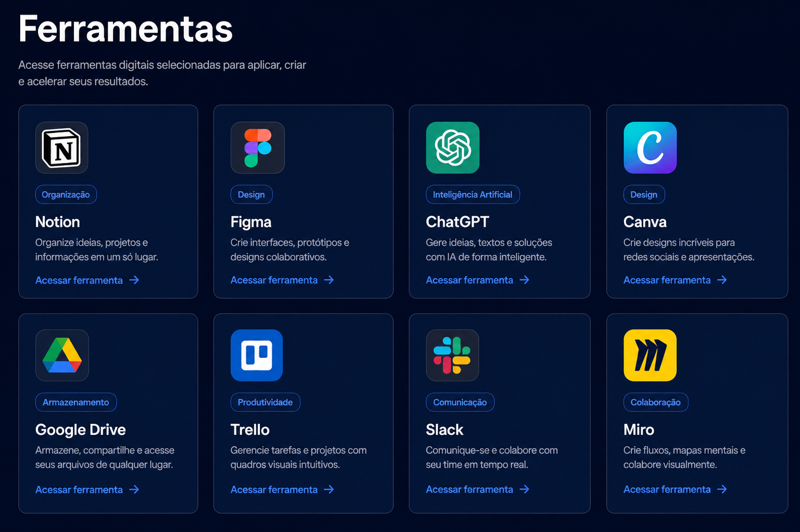Click the 'Acesse ferramentas digitais' subtitle text
Screen dimensions: 800x532
coord(162,73)
